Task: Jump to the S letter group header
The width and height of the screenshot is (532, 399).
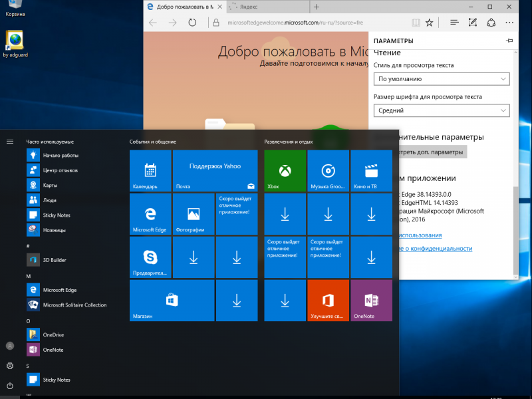Action: tap(28, 366)
